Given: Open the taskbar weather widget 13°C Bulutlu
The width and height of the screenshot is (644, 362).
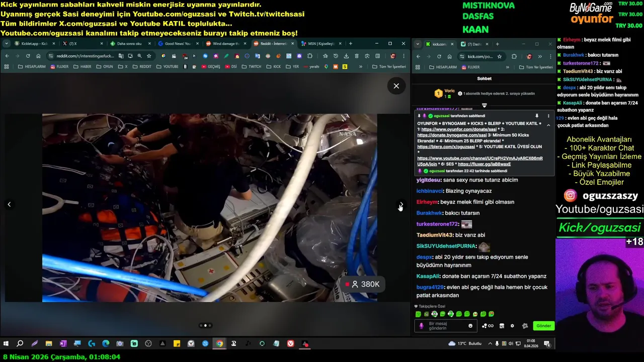Looking at the screenshot, I should point(465,343).
